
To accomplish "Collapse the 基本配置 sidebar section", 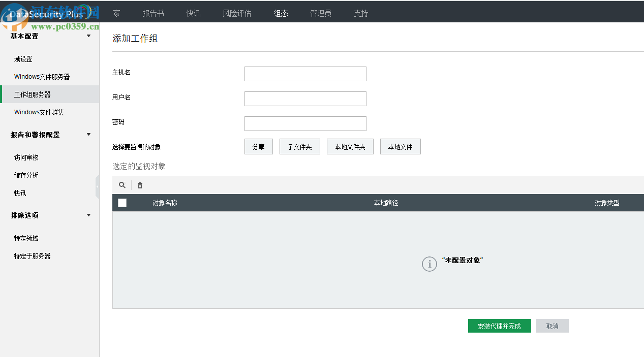I will (88, 36).
